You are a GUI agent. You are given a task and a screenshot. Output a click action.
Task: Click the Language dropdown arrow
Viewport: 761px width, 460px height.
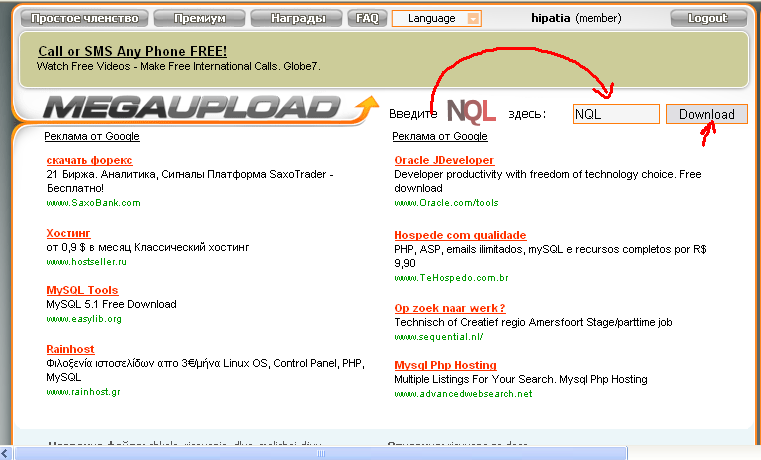(x=473, y=19)
